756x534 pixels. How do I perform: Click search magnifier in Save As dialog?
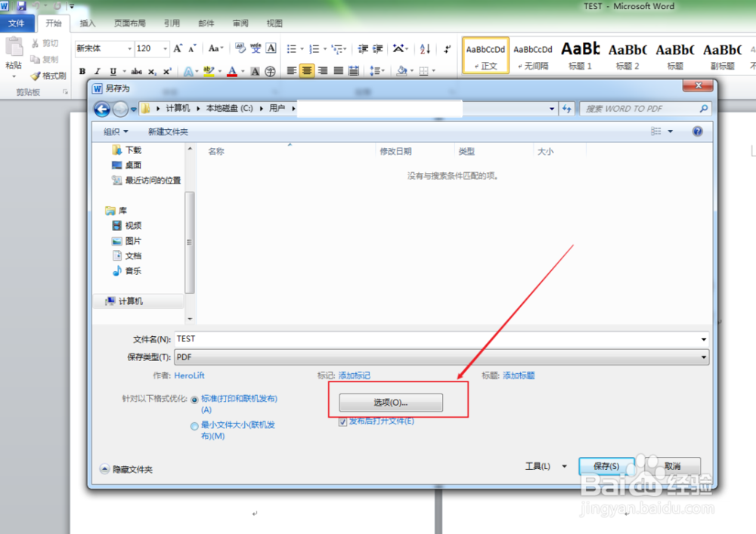click(x=704, y=109)
